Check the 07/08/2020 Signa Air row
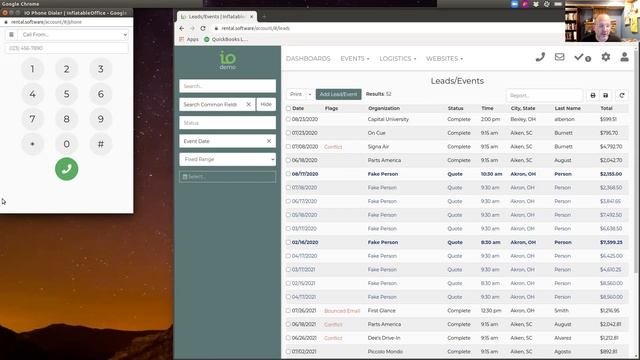This screenshot has height=360, width=640. click(x=289, y=147)
